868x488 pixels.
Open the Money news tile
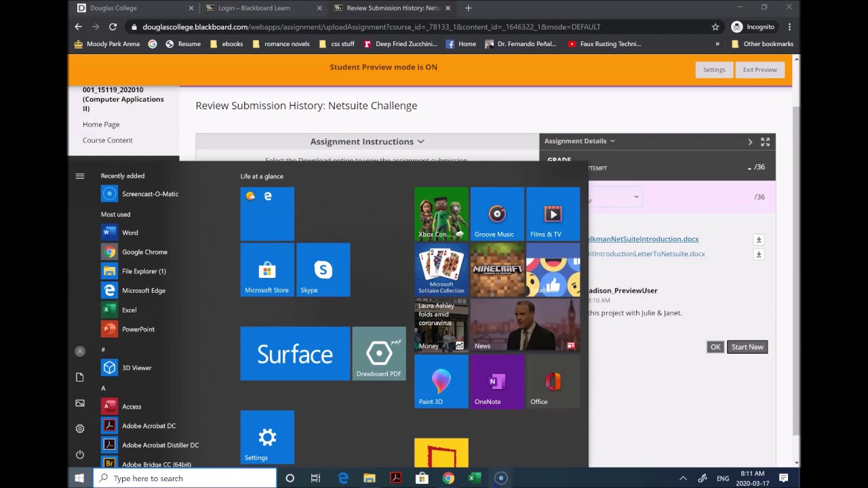[441, 325]
